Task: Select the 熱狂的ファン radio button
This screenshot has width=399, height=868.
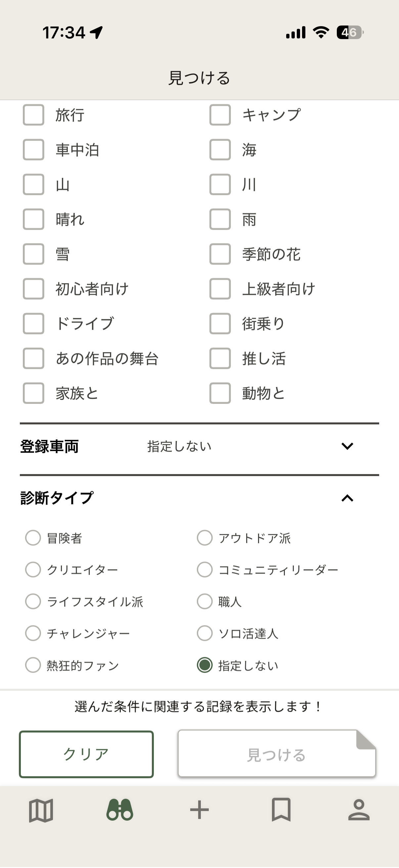Action: [x=33, y=665]
